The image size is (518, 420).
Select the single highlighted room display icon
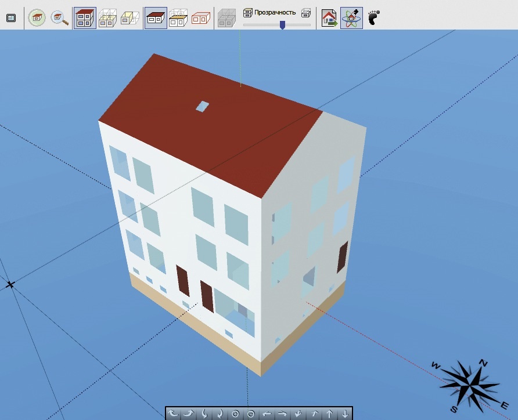tap(130, 18)
